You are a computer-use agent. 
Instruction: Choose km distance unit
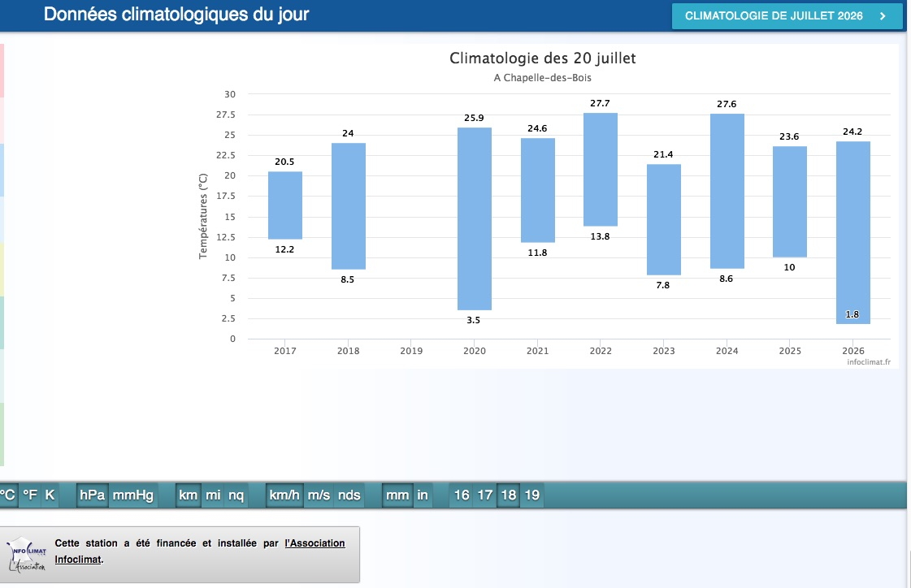189,495
